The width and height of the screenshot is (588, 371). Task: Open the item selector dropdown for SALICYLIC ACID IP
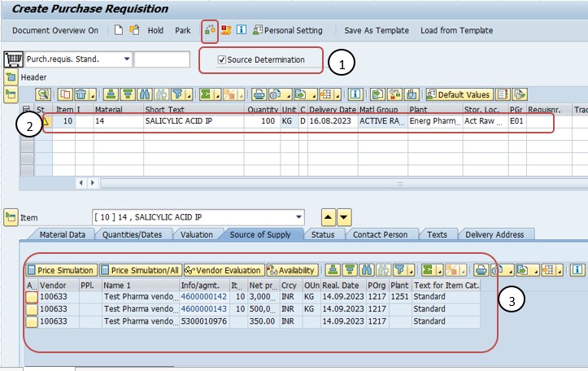tap(298, 216)
